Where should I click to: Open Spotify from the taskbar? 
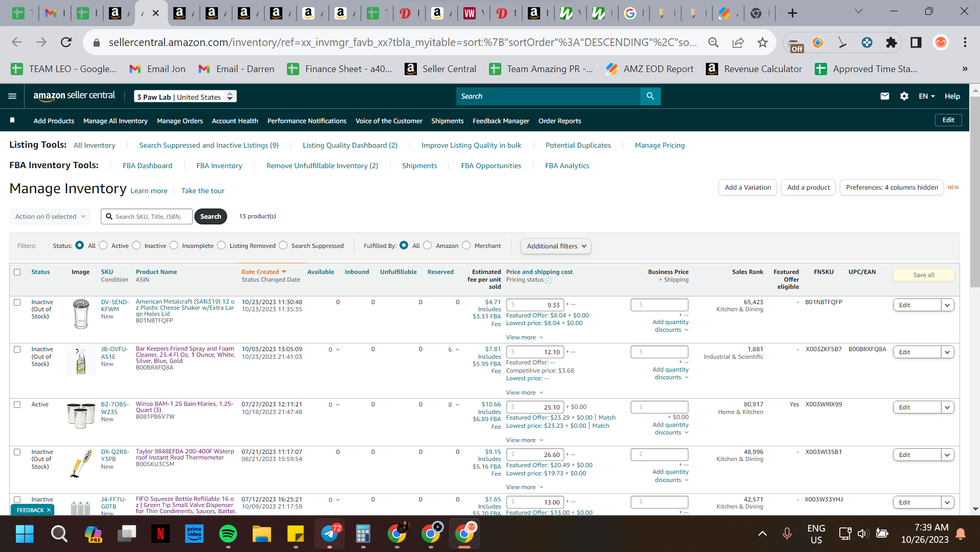(228, 534)
